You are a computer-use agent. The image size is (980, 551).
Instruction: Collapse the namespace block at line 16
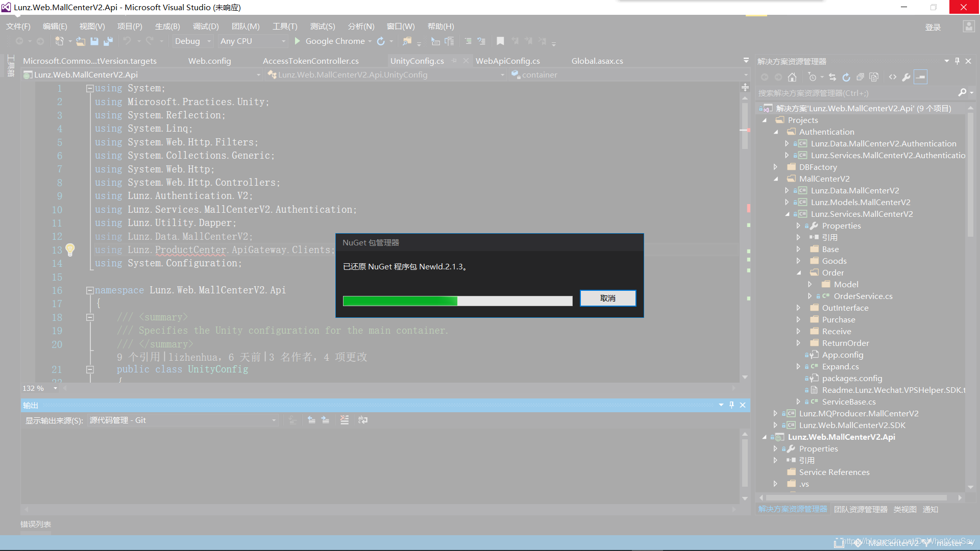coord(90,290)
